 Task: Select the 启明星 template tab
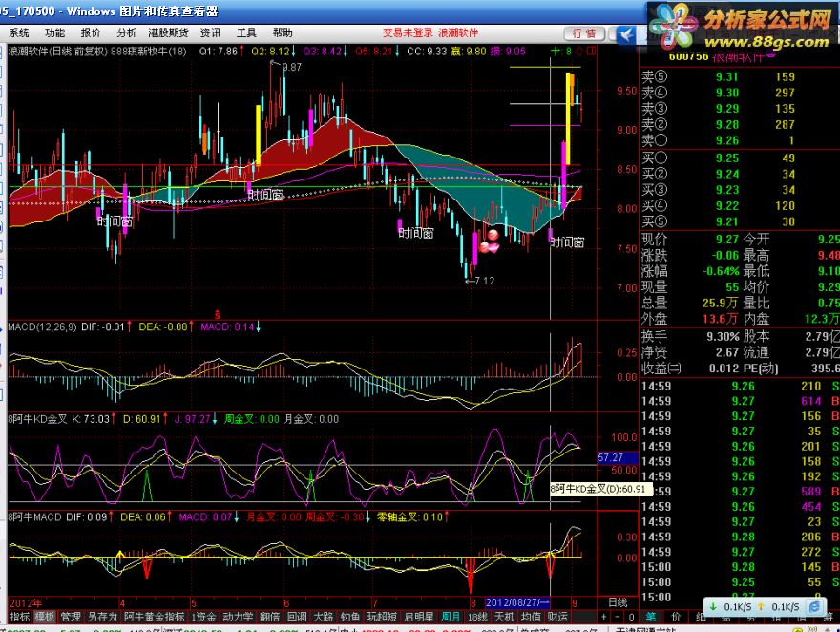coord(419,617)
